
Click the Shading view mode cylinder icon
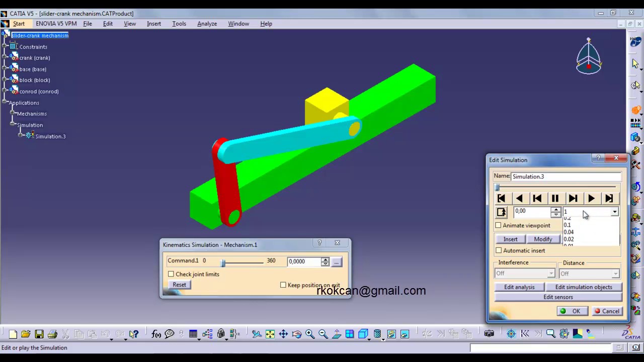[x=377, y=334]
